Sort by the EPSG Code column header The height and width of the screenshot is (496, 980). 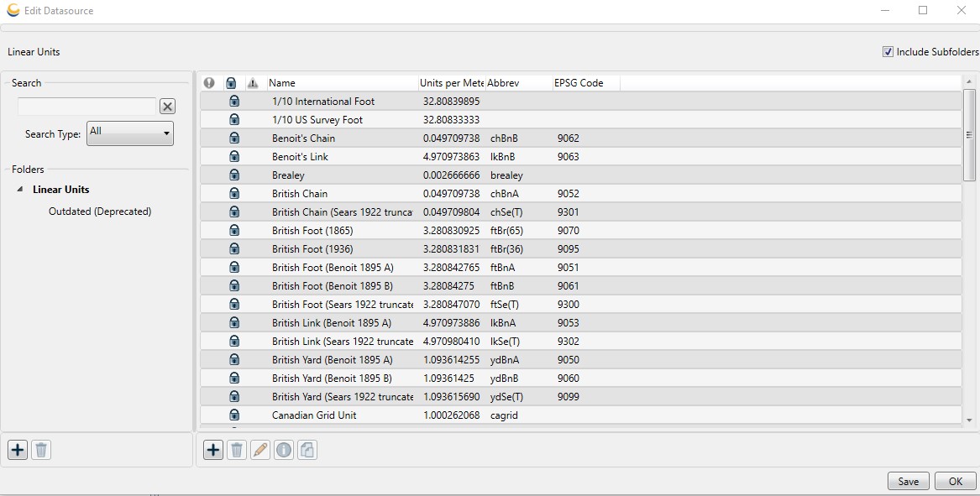(x=579, y=83)
